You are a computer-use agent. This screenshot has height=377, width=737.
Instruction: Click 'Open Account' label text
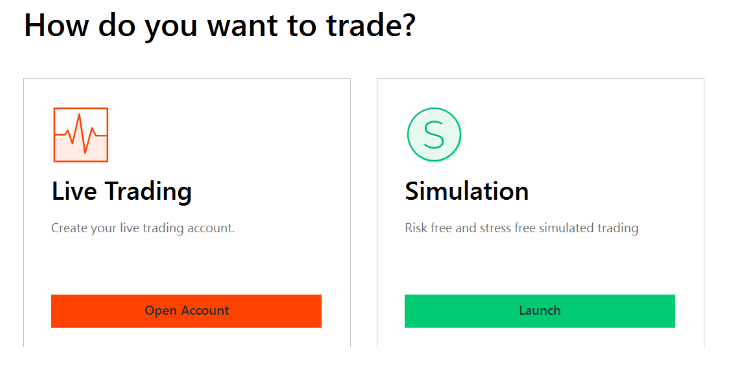point(187,311)
